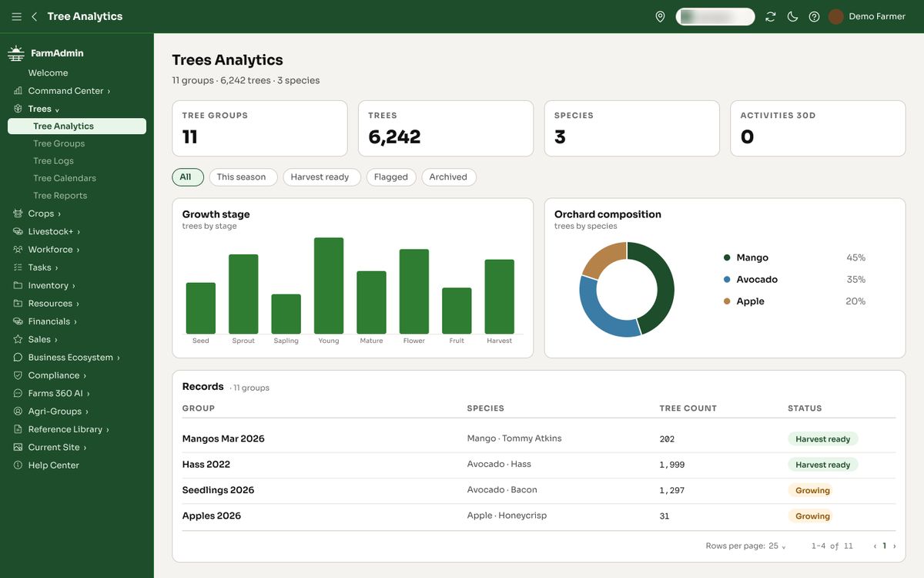The height and width of the screenshot is (578, 924).
Task: Open Tree Calendars in sidebar
Action: [65, 178]
